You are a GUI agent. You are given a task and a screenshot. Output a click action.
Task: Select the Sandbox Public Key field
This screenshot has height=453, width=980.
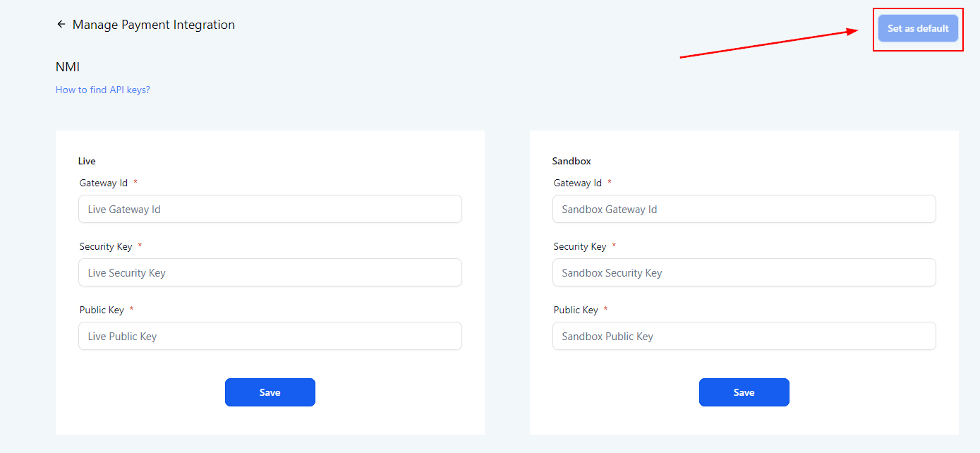click(744, 336)
